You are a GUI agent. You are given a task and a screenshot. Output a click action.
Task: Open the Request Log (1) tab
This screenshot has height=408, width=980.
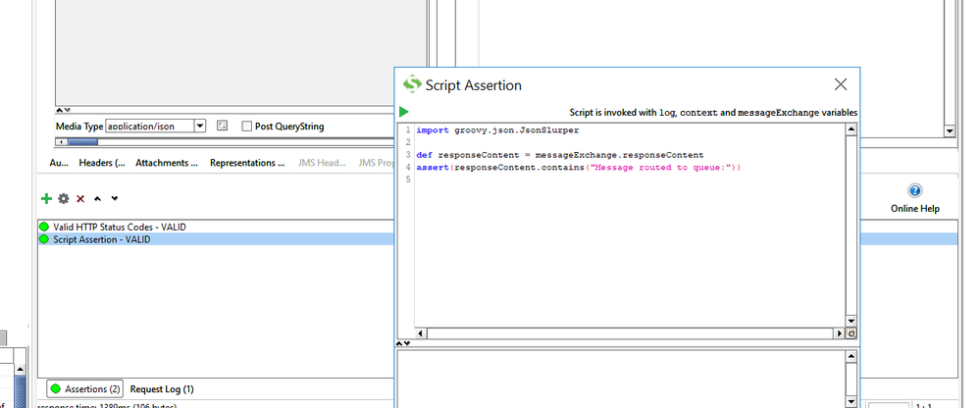tap(162, 389)
